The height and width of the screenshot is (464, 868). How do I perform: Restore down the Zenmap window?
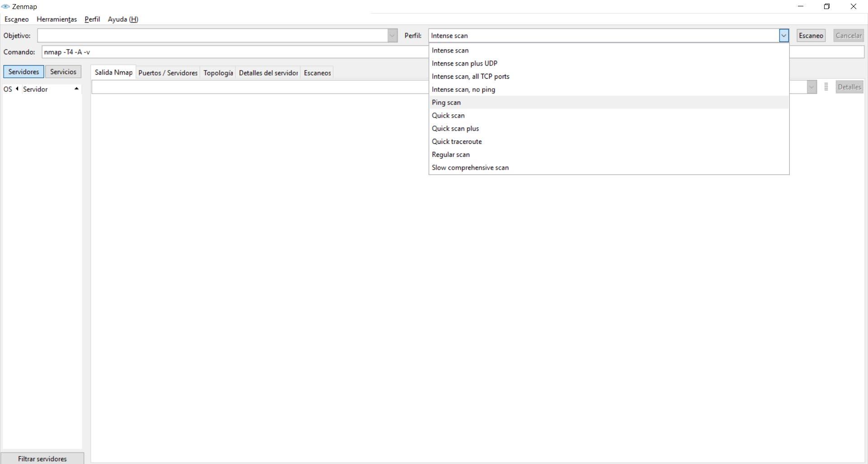(x=827, y=6)
